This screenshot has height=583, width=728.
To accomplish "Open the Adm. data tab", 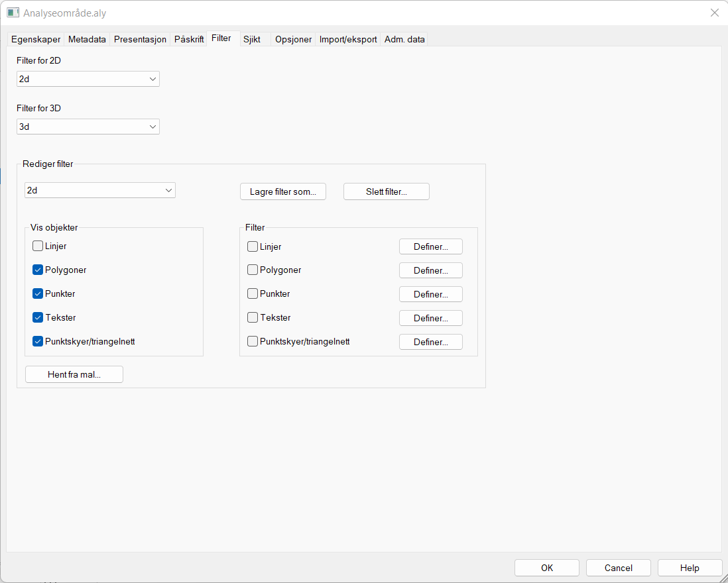I will click(x=404, y=40).
